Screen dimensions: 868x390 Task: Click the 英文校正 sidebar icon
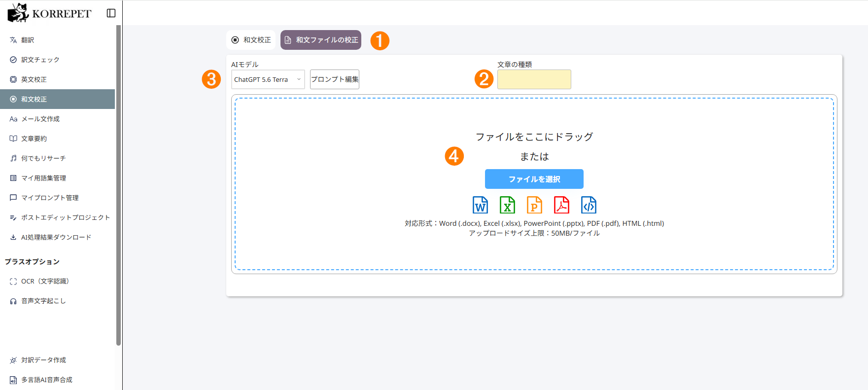point(13,79)
